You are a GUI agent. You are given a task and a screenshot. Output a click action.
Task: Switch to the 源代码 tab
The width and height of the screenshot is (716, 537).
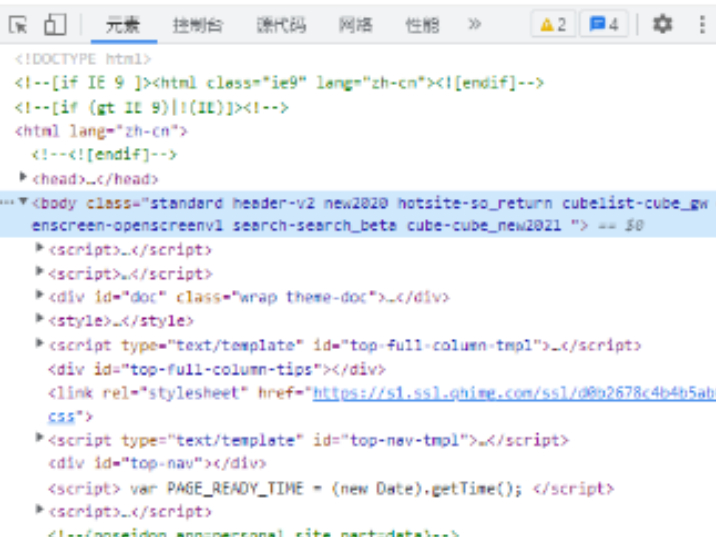(x=281, y=25)
